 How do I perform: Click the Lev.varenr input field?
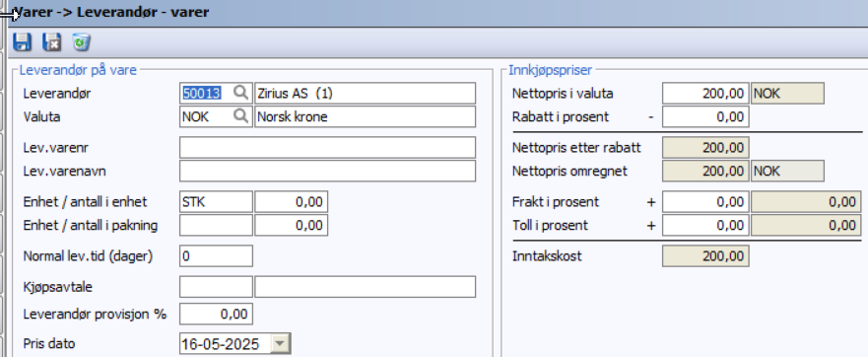click(327, 148)
